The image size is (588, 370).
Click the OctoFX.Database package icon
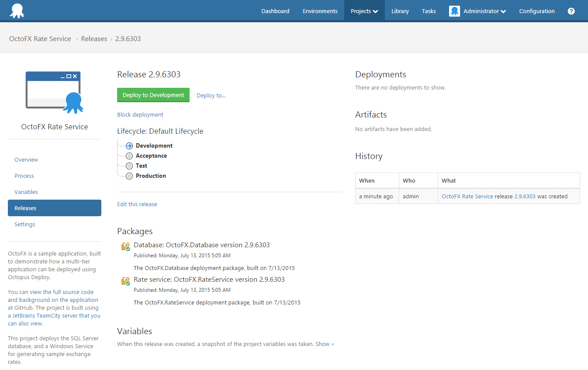[x=125, y=245]
